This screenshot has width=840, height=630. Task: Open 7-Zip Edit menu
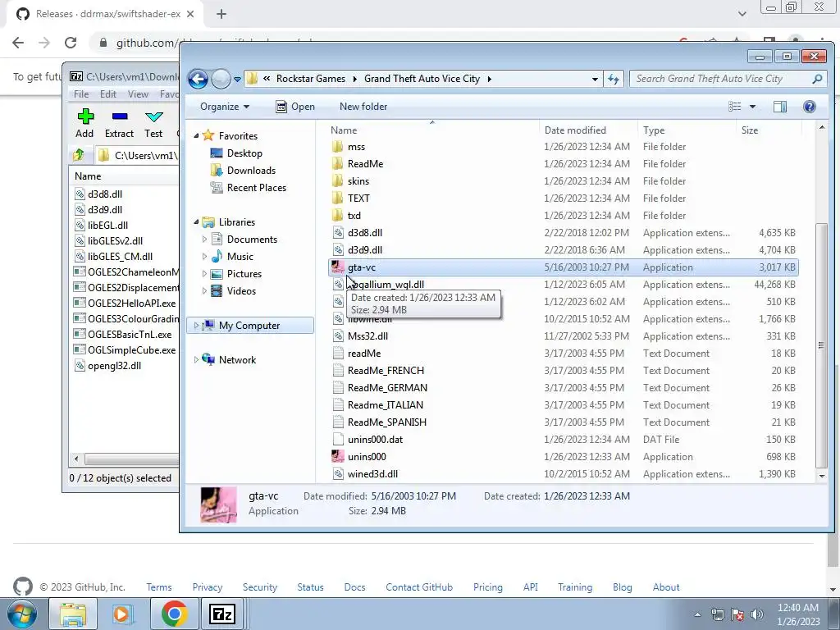click(108, 94)
